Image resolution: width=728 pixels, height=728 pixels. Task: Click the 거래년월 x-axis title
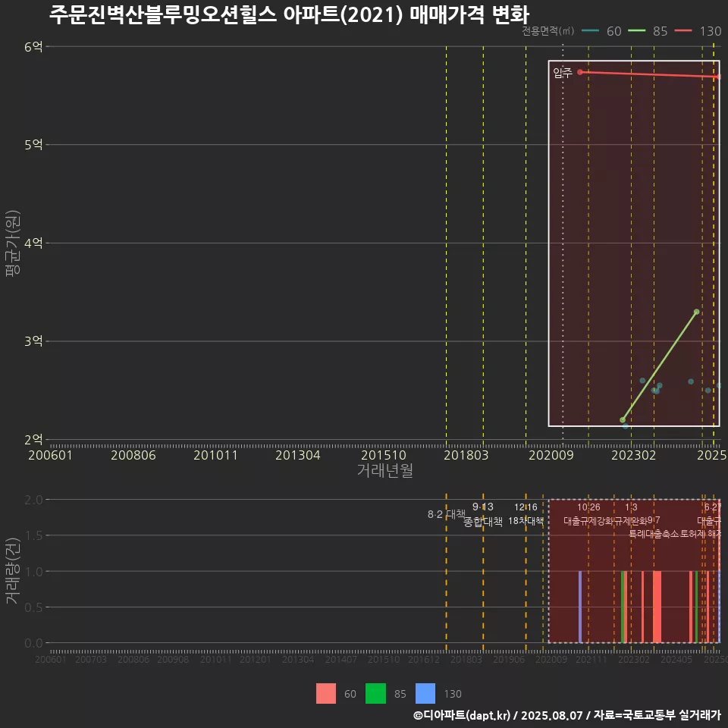tap(385, 470)
